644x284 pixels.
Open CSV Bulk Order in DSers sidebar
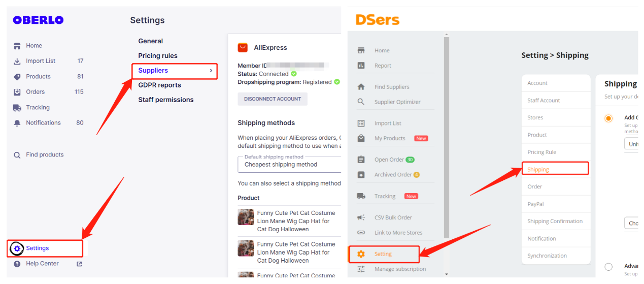(393, 218)
